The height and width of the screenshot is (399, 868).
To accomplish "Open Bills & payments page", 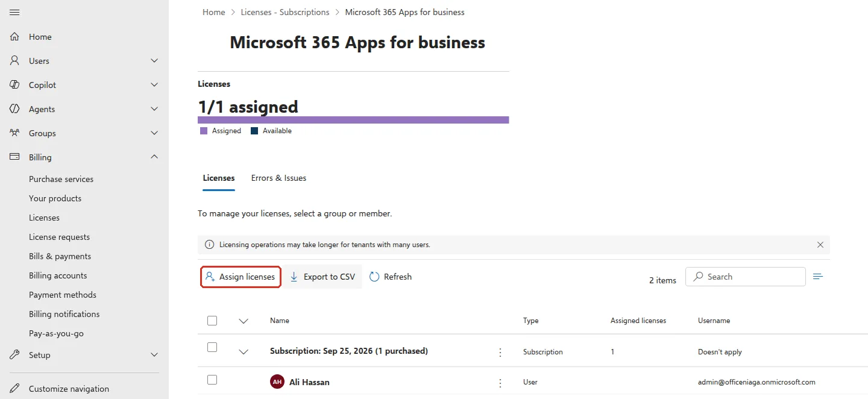I will (x=60, y=256).
